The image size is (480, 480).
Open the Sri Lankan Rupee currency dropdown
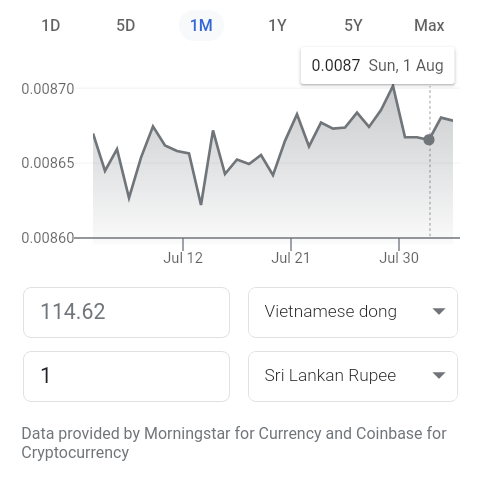(353, 376)
